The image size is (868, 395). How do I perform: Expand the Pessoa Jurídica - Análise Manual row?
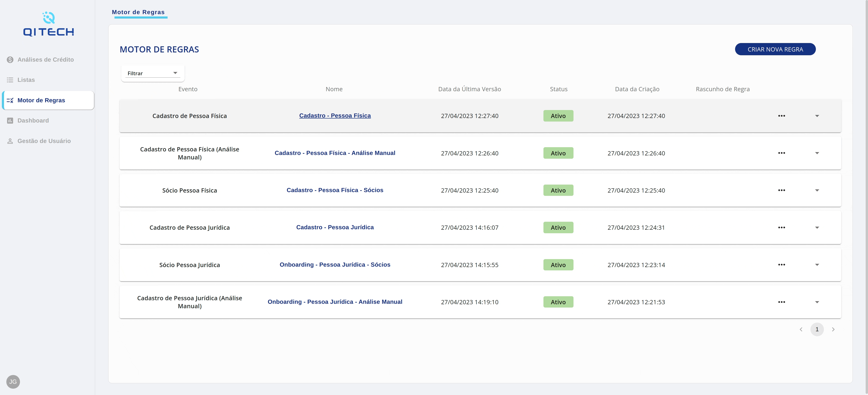[x=817, y=302]
